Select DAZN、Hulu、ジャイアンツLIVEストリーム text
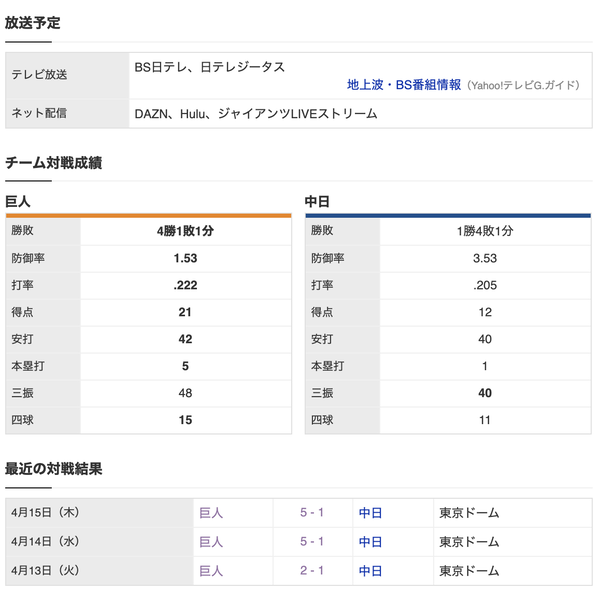The height and width of the screenshot is (589, 600). [256, 114]
